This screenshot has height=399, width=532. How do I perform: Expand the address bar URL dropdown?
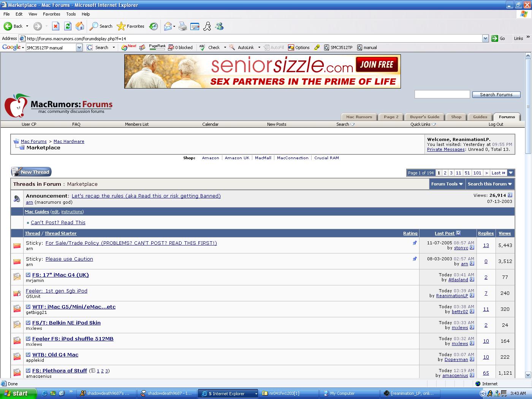point(485,38)
